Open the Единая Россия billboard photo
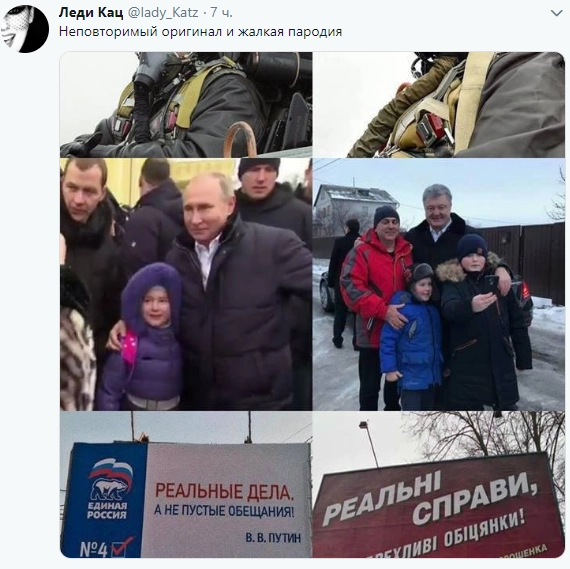 186,484
